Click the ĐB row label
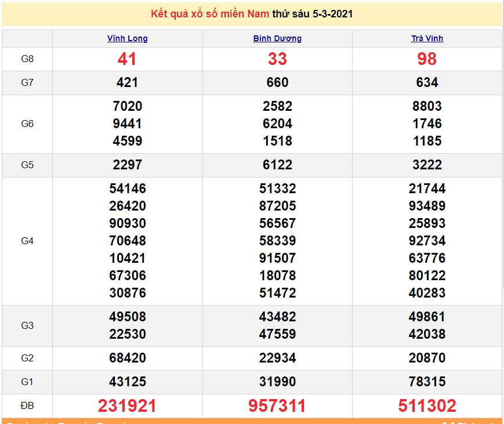504x424 pixels. (27, 405)
